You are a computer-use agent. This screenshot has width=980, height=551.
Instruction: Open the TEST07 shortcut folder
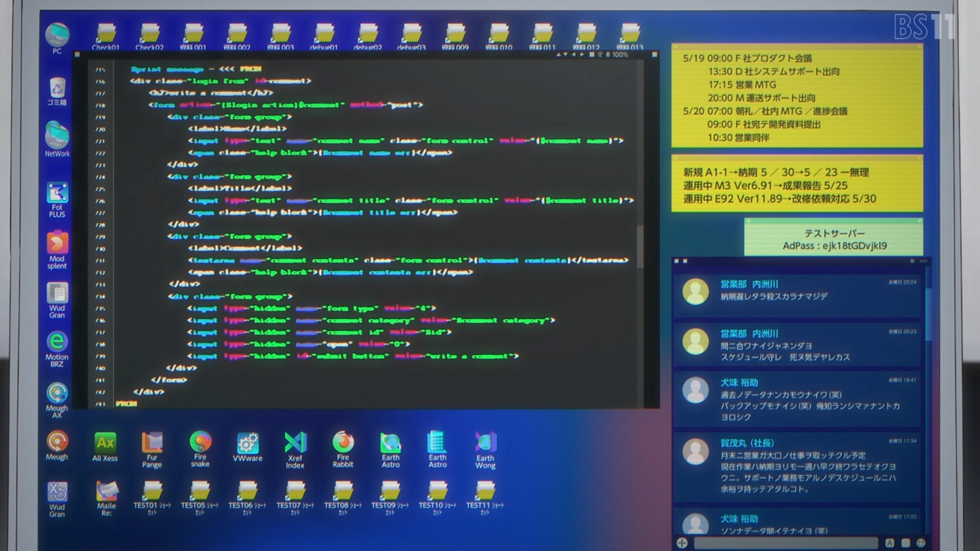tap(295, 498)
